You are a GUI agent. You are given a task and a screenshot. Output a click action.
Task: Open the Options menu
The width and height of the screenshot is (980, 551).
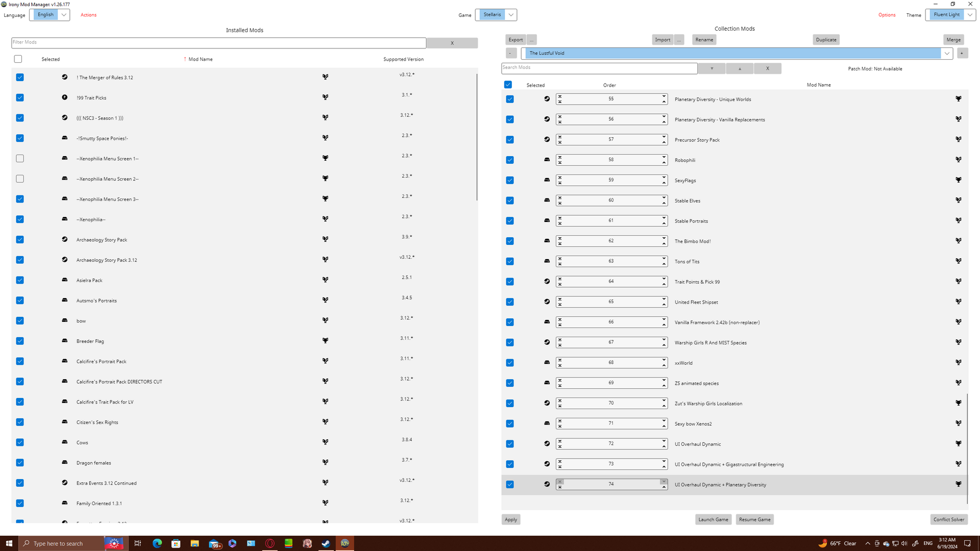pos(887,15)
